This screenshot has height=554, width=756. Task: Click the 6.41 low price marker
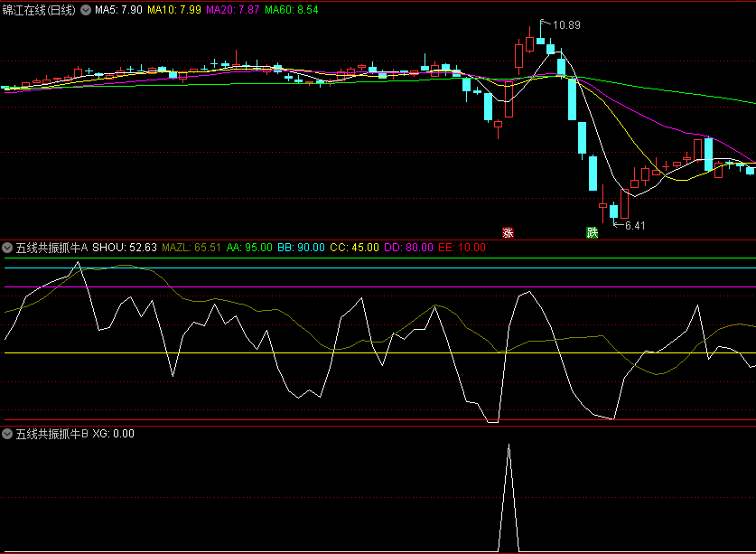[x=635, y=225]
